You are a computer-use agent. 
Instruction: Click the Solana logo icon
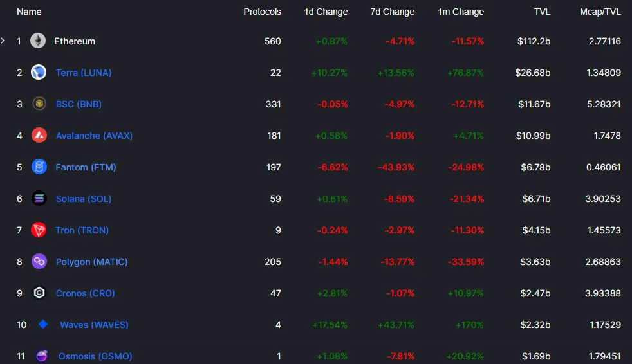coord(39,198)
